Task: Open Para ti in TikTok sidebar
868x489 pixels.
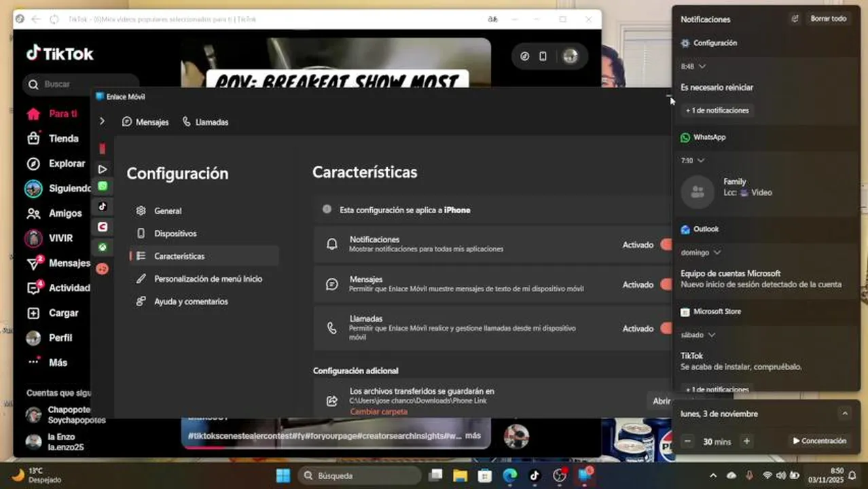Action: (x=52, y=113)
